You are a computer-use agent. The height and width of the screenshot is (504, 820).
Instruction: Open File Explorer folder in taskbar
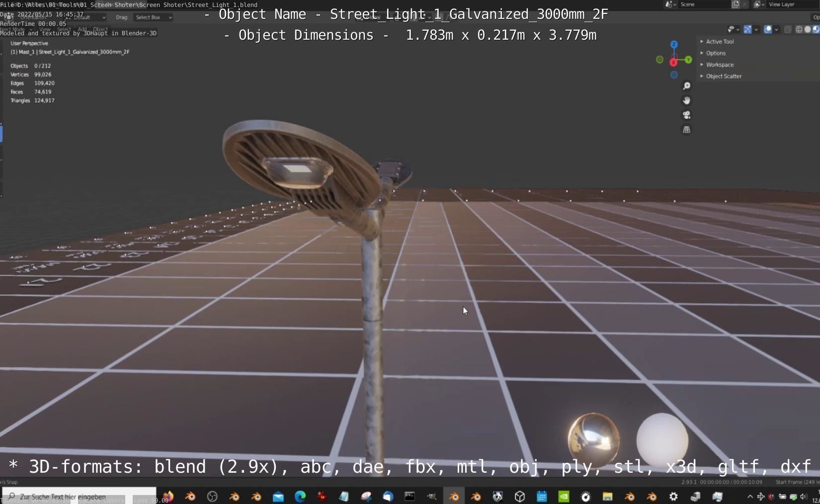pos(607,496)
